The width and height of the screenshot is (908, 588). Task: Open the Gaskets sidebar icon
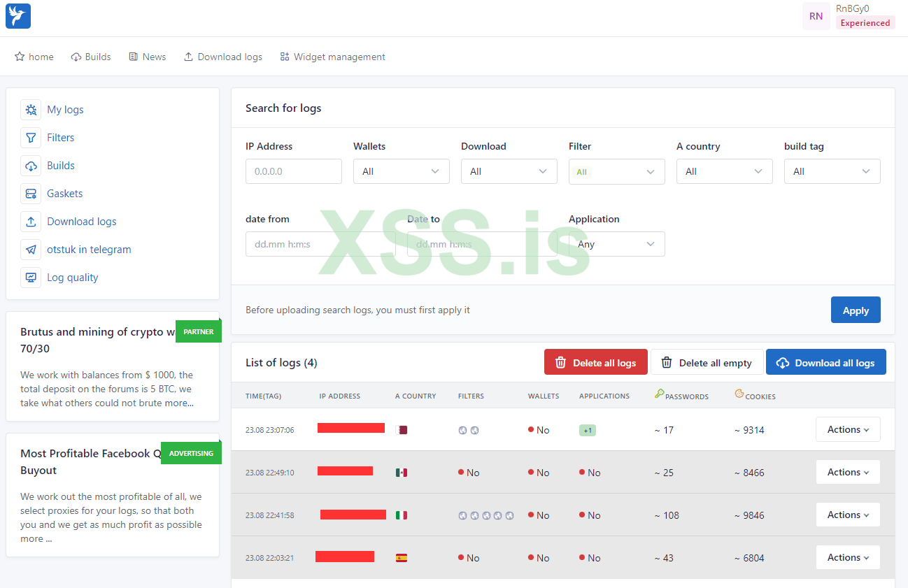31,194
